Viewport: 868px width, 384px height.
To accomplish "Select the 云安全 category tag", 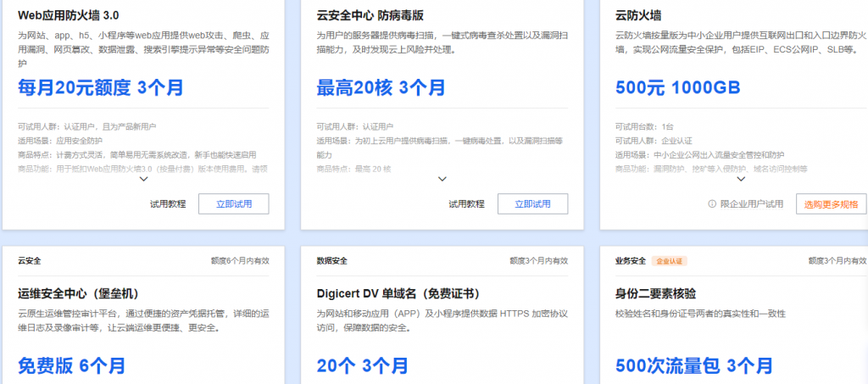I will click(30, 261).
